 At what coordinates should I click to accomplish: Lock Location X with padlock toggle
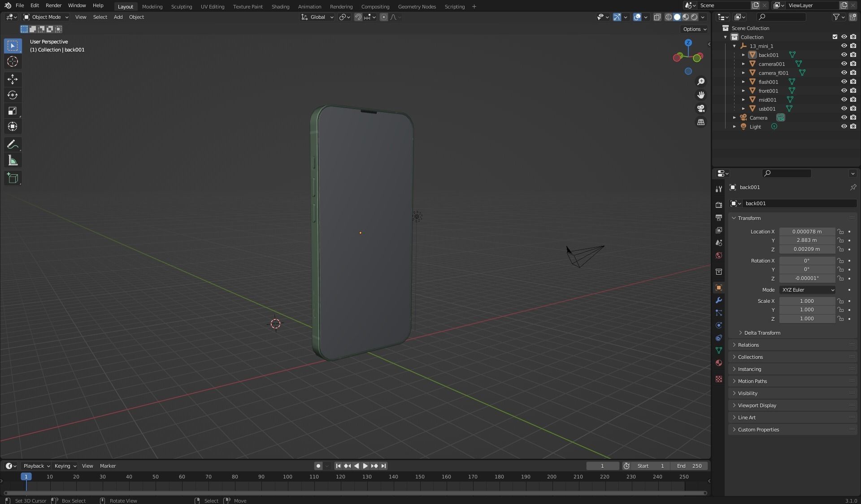pyautogui.click(x=840, y=232)
